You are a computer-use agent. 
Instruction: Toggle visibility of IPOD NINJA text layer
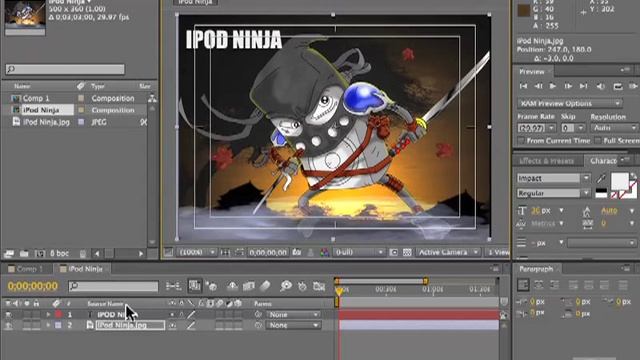(x=8, y=315)
